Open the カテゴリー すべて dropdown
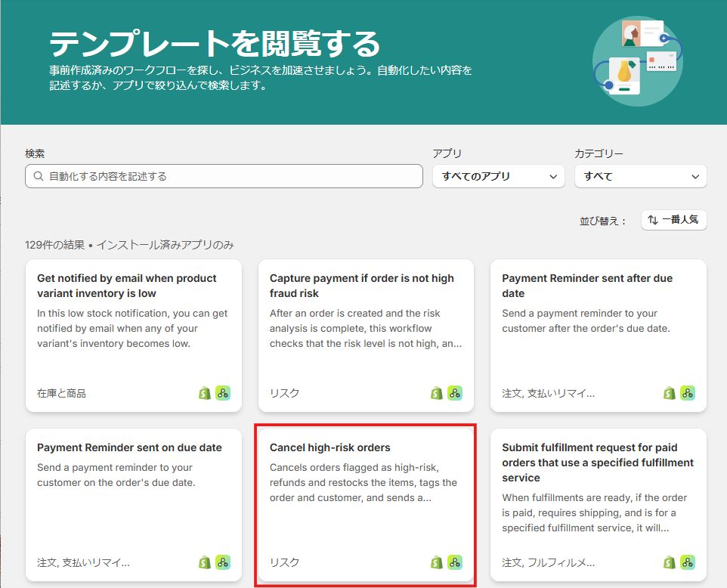 [x=640, y=176]
